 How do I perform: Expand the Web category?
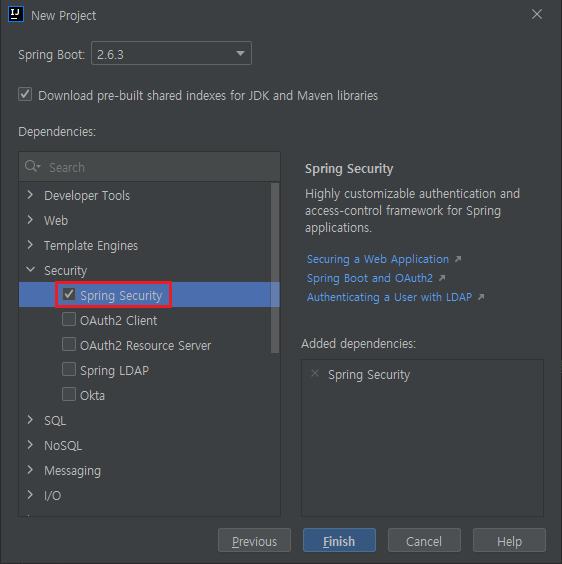[31, 220]
